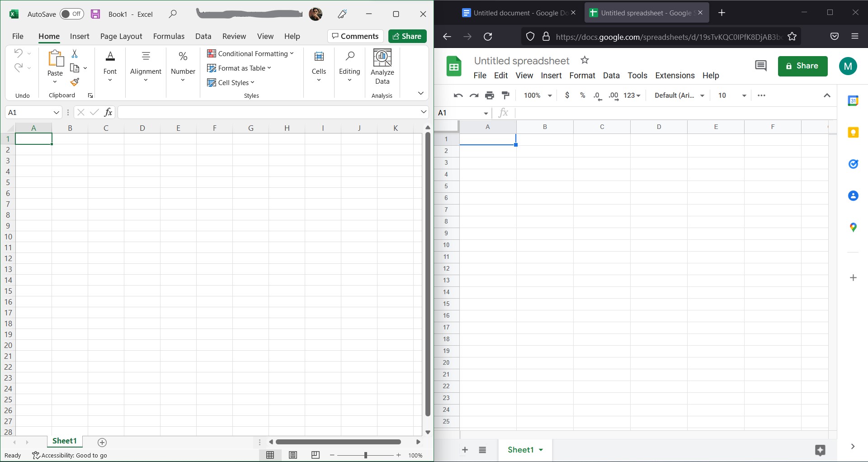The height and width of the screenshot is (462, 868).
Task: Open the File tab in Excel
Action: [18, 36]
